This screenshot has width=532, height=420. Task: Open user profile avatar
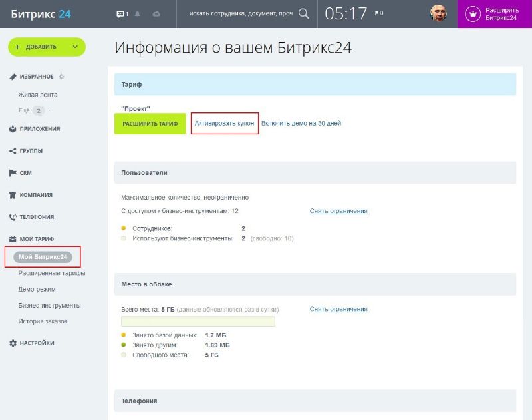pos(438,13)
